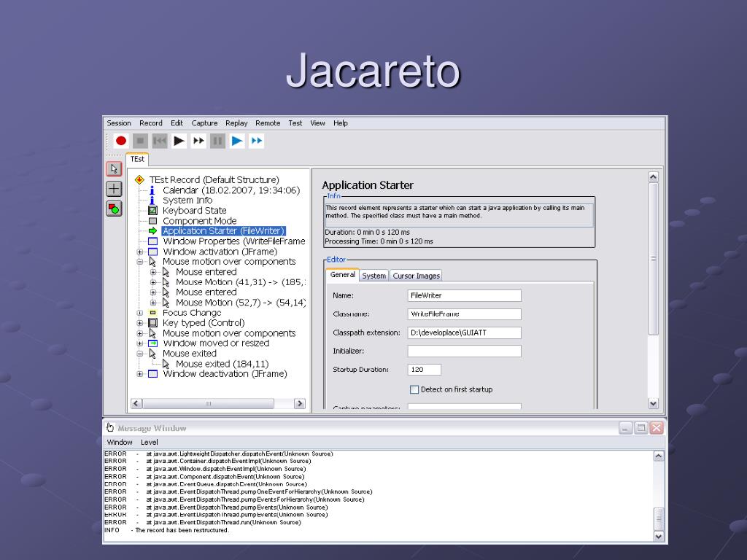Image resolution: width=747 pixels, height=560 pixels.
Task: Expand the first Mouse entered node
Action: pyautogui.click(x=153, y=272)
